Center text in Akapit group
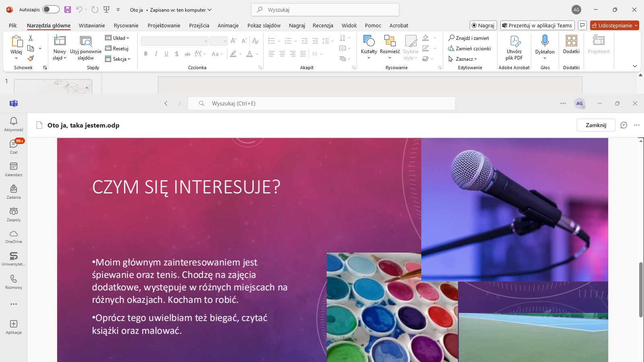Image resolution: width=644 pixels, height=362 pixels. click(282, 53)
